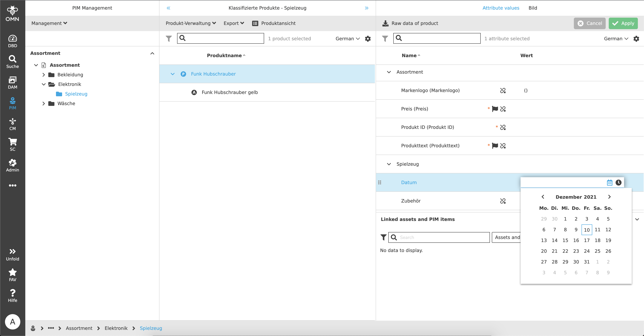Select December 17 in the calendar
The image size is (644, 336).
point(587,240)
